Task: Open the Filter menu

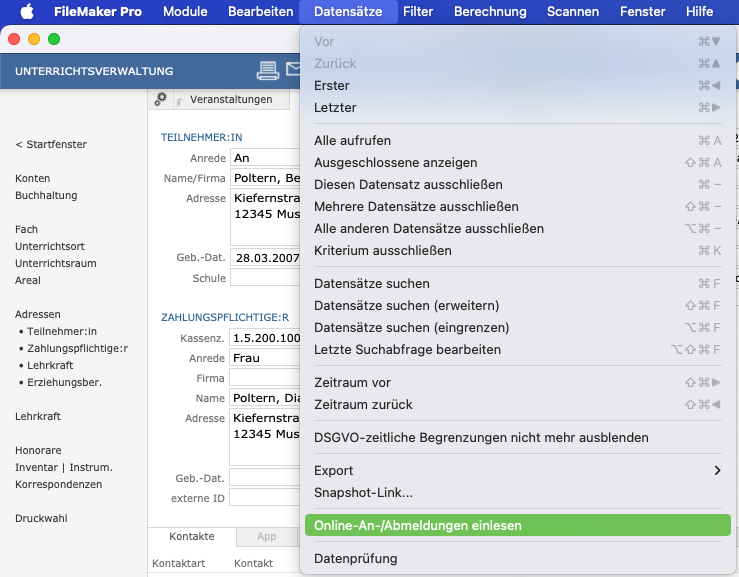Action: click(x=418, y=11)
